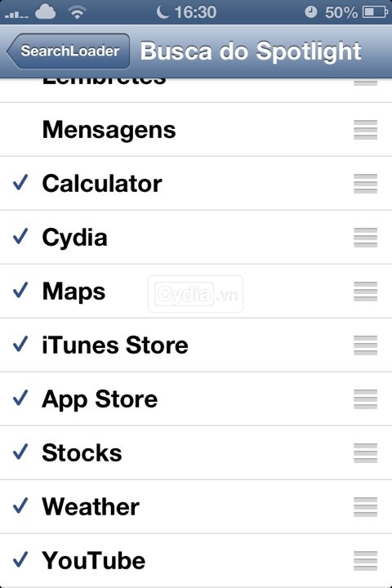Uncheck the Cydia checkmark
Viewport: 392px width, 588px height.
tap(20, 236)
